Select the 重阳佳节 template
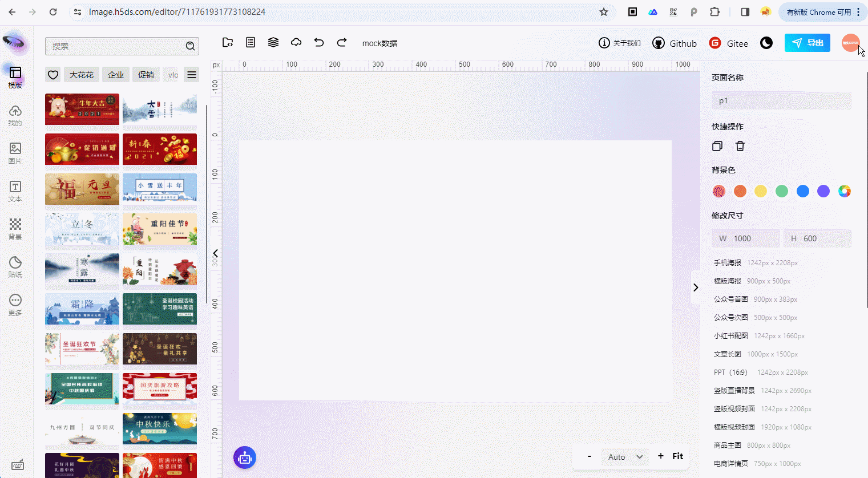868x478 pixels. [160, 229]
